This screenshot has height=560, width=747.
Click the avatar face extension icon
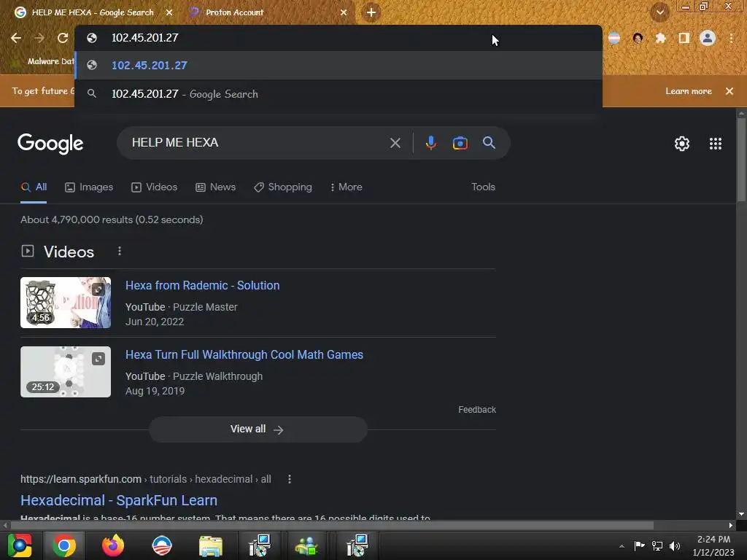coord(638,38)
